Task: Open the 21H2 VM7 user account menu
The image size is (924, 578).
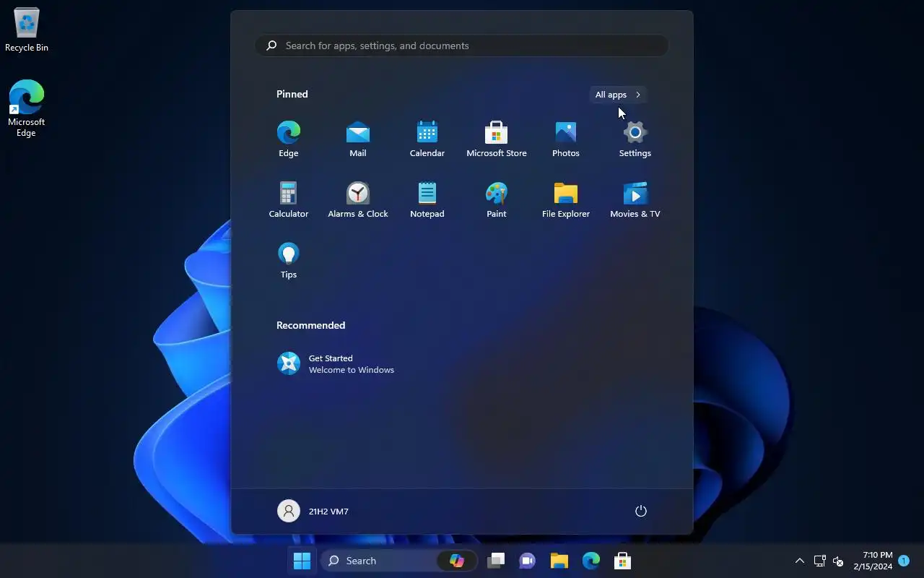Action: 313,511
